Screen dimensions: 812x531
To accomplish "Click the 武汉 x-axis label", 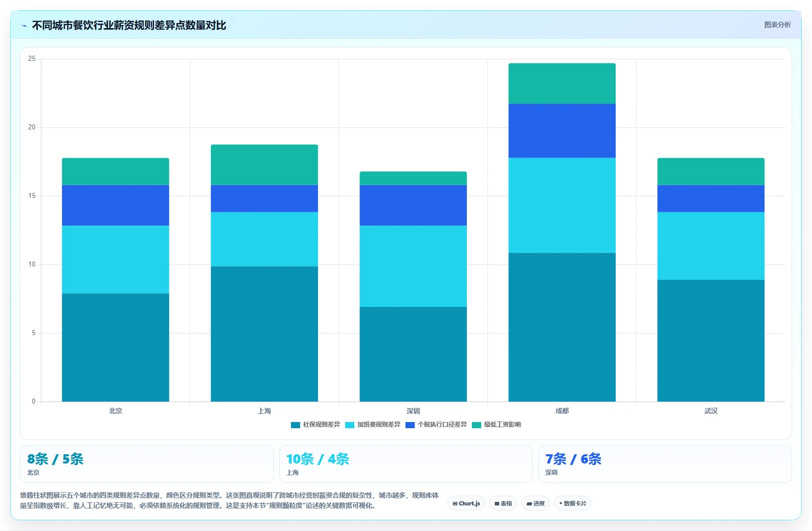I will [x=711, y=411].
